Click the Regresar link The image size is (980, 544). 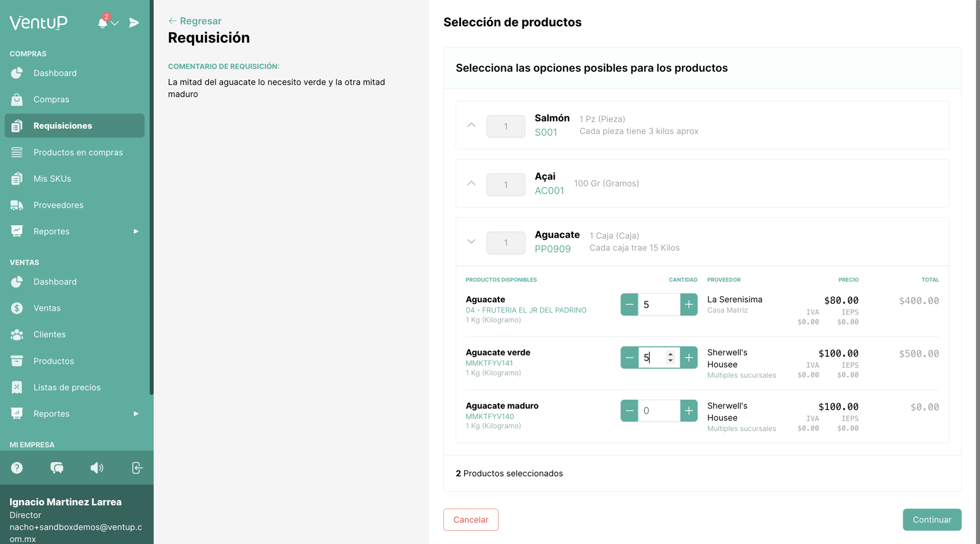(194, 21)
